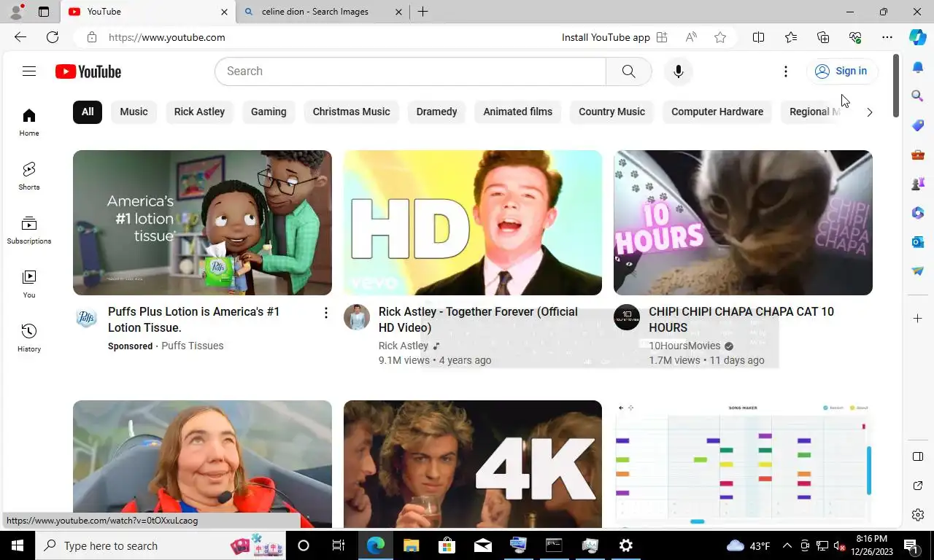Start voice search with microphone icon
This screenshot has height=560, width=934.
pos(679,71)
